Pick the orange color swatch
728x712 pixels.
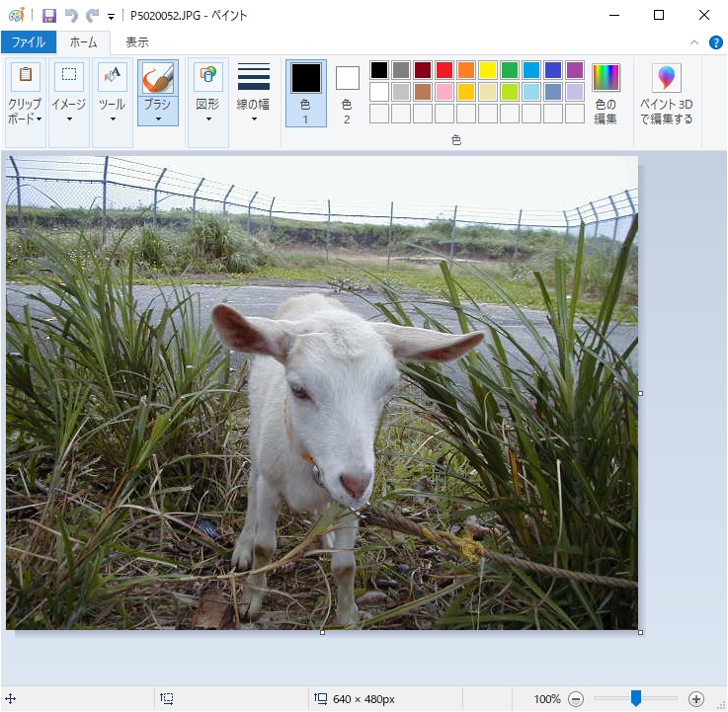(x=466, y=70)
